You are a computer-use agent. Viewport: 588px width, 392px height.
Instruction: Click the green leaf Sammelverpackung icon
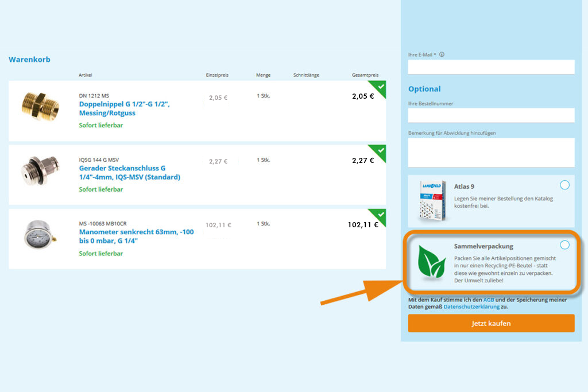tap(431, 263)
